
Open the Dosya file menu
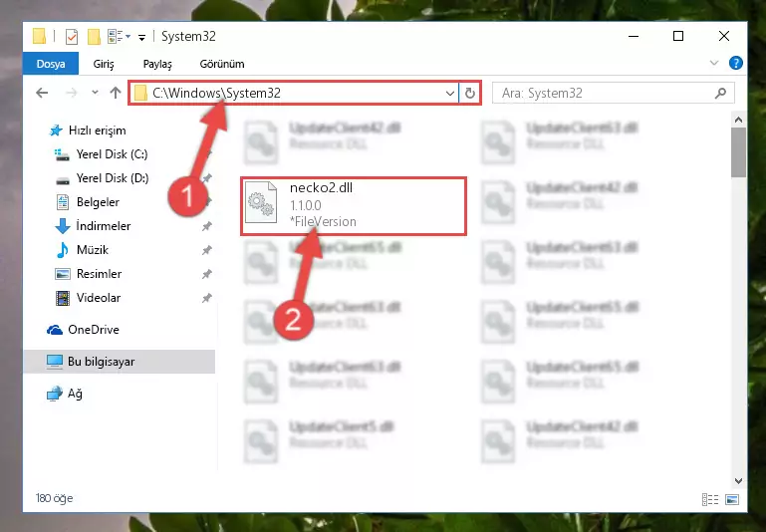[x=51, y=64]
